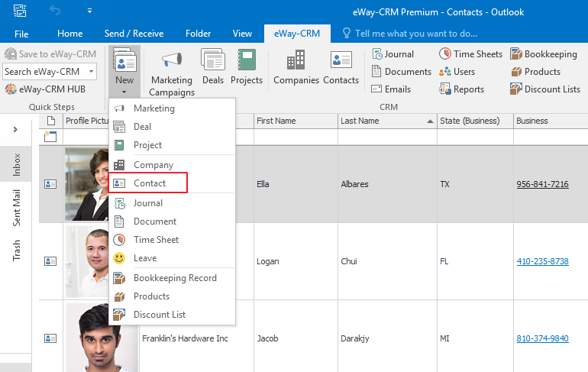Click the Undo arrow in the title bar
Viewport: 588px width, 372px height.
[x=55, y=11]
